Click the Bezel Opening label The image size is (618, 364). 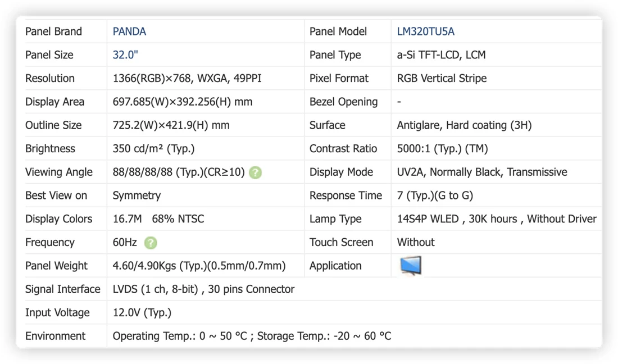[x=343, y=102]
